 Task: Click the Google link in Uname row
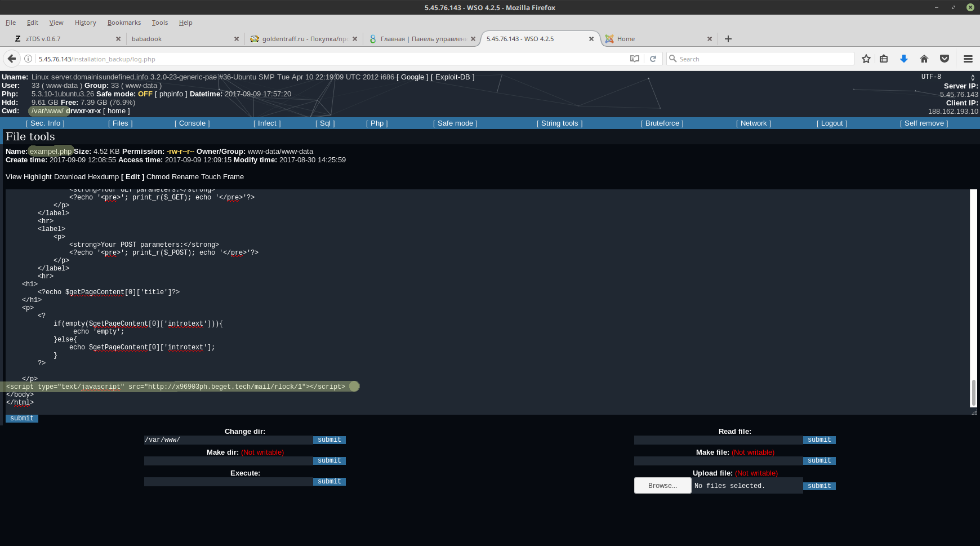413,77
